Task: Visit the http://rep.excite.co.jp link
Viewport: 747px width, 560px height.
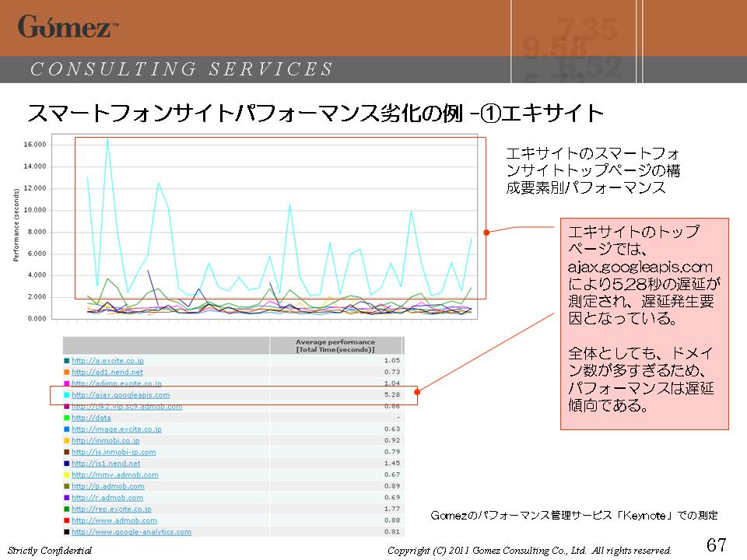Action: (x=111, y=509)
